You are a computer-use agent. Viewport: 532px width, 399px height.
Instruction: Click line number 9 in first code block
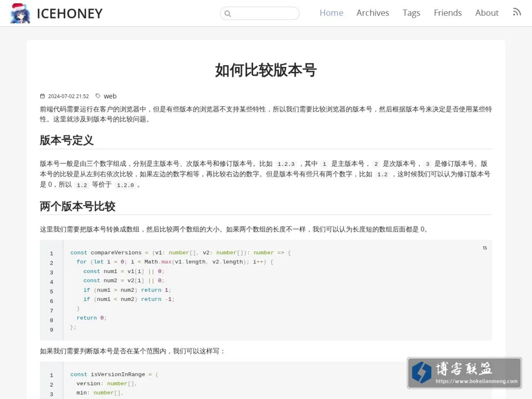click(51, 330)
